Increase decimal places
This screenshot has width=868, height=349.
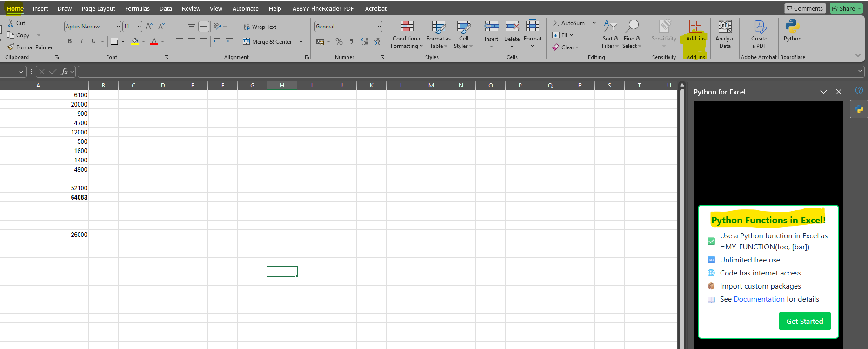click(x=365, y=41)
